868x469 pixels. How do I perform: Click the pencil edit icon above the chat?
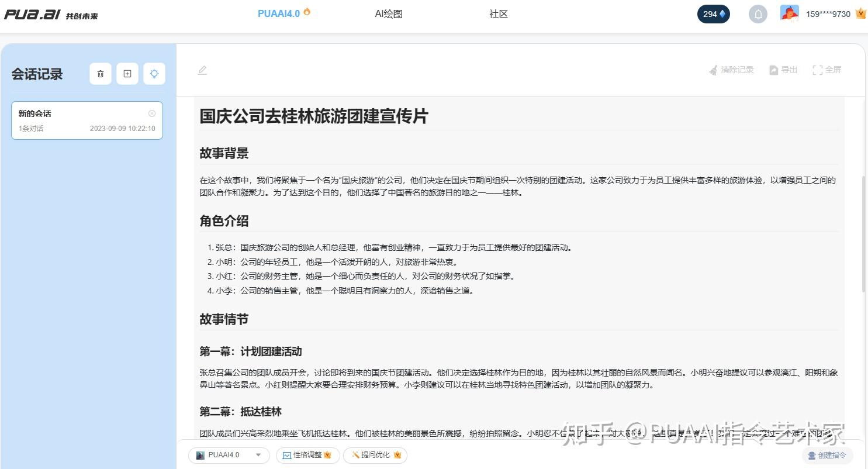click(202, 70)
